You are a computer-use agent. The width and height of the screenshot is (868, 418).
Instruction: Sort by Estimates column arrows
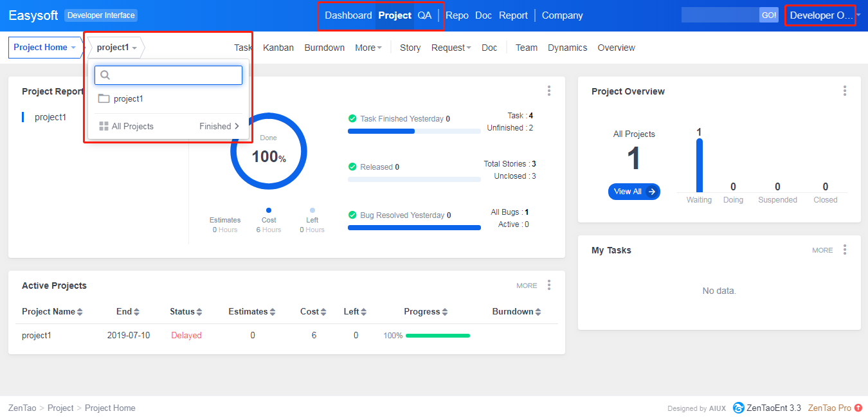point(273,312)
